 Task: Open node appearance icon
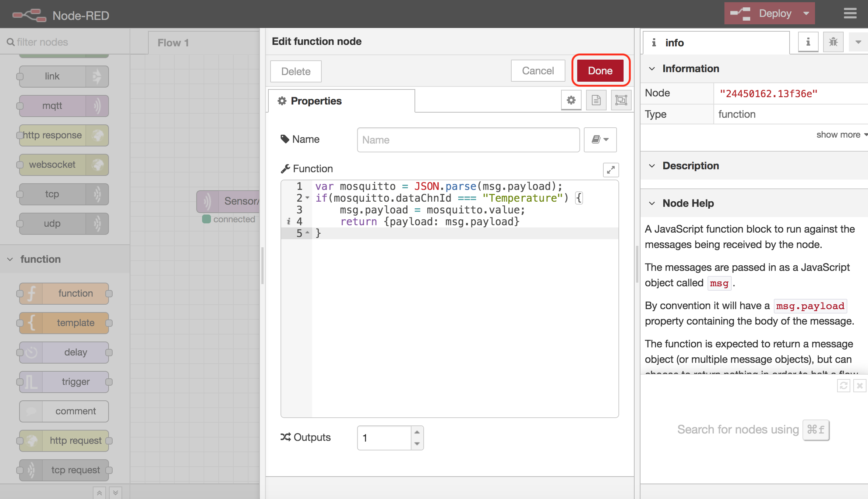621,100
